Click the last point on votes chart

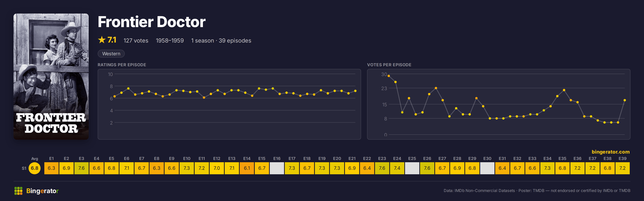pos(625,100)
